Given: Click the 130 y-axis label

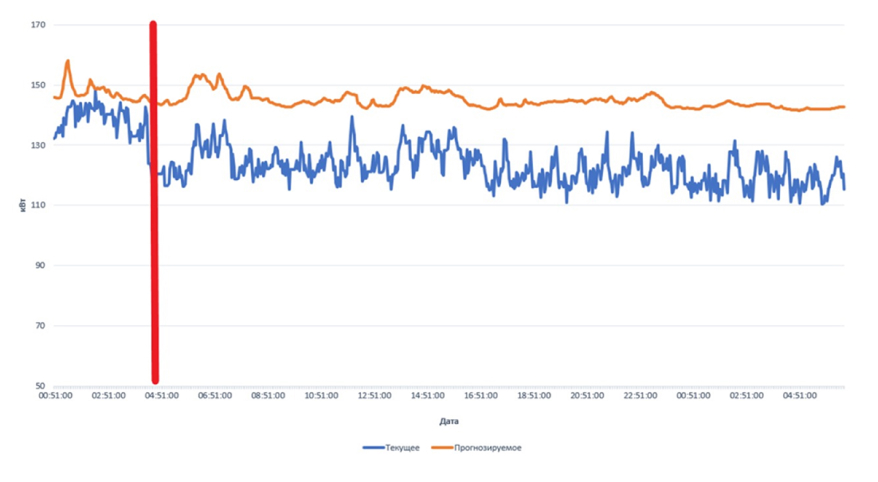Looking at the screenshot, I should tap(39, 145).
